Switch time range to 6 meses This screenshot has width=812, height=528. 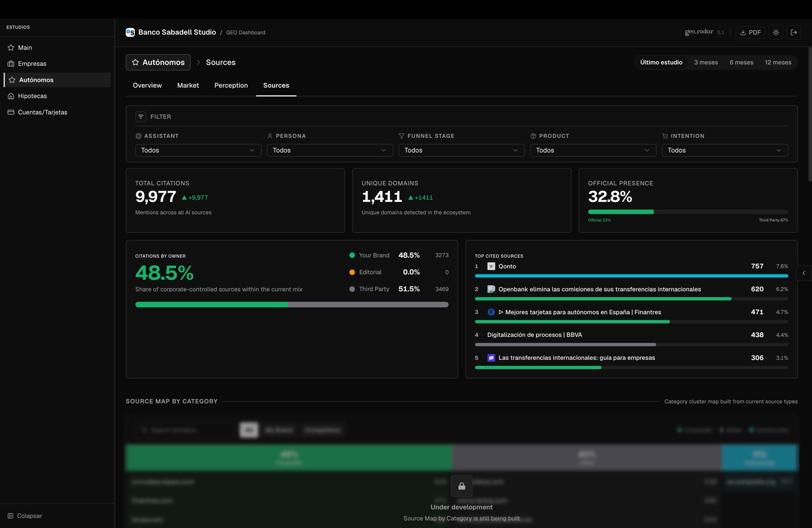[x=741, y=62]
